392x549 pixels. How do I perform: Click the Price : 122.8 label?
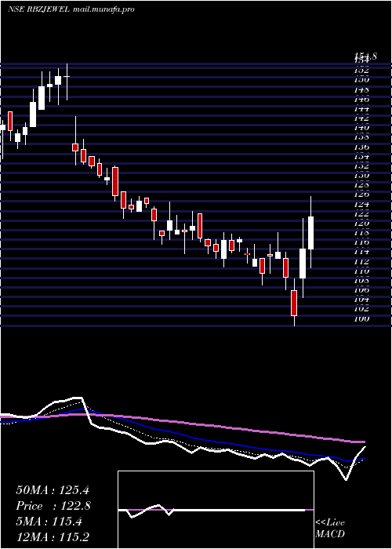53,506
